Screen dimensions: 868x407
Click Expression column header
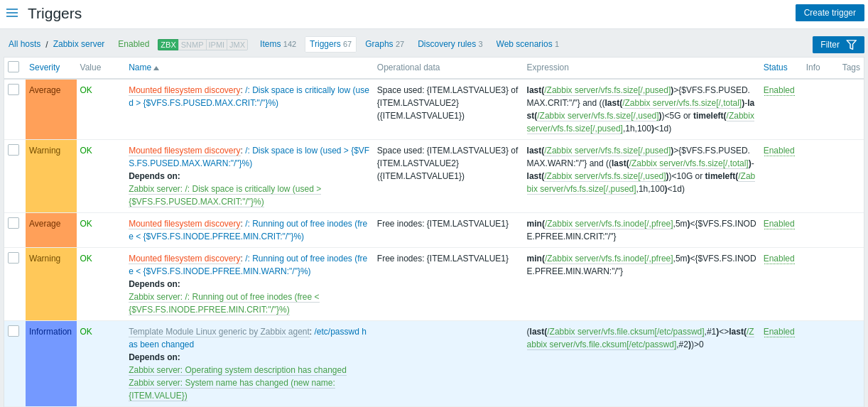point(548,67)
